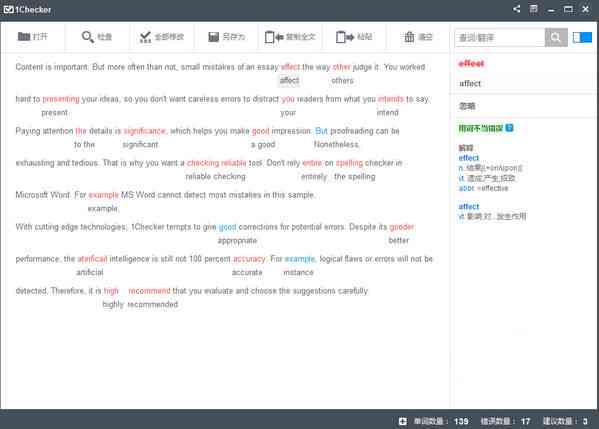Choose the 'affect' suggestion in the side panel
The width and height of the screenshot is (599, 429).
point(470,83)
